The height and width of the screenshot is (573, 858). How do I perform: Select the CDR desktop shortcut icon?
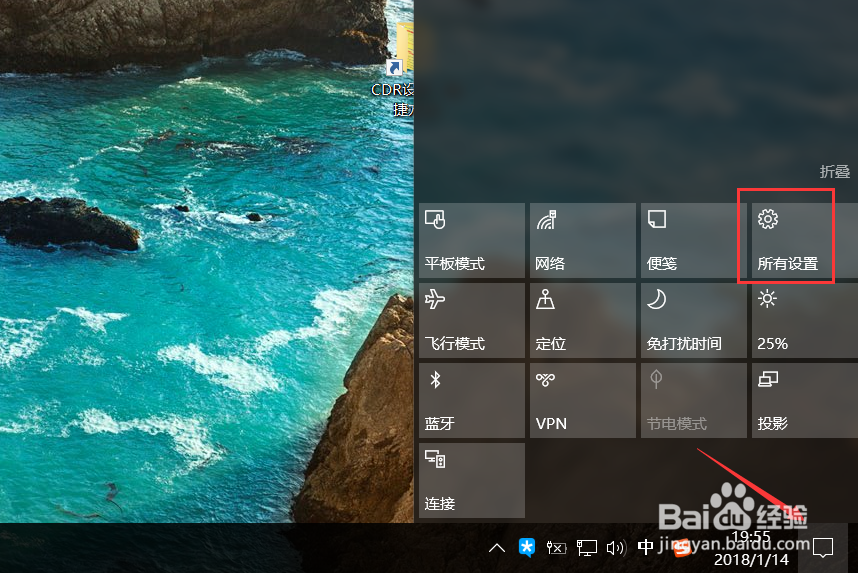[x=399, y=68]
